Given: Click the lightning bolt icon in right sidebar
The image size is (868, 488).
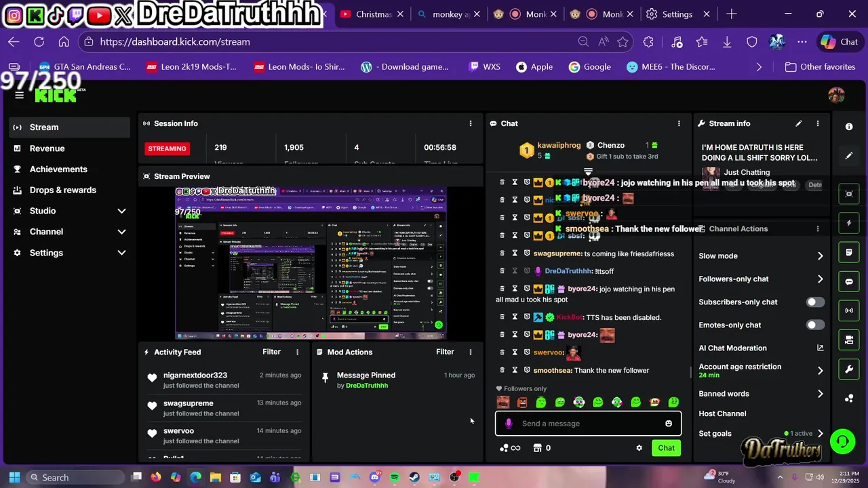Looking at the screenshot, I should pyautogui.click(x=849, y=223).
